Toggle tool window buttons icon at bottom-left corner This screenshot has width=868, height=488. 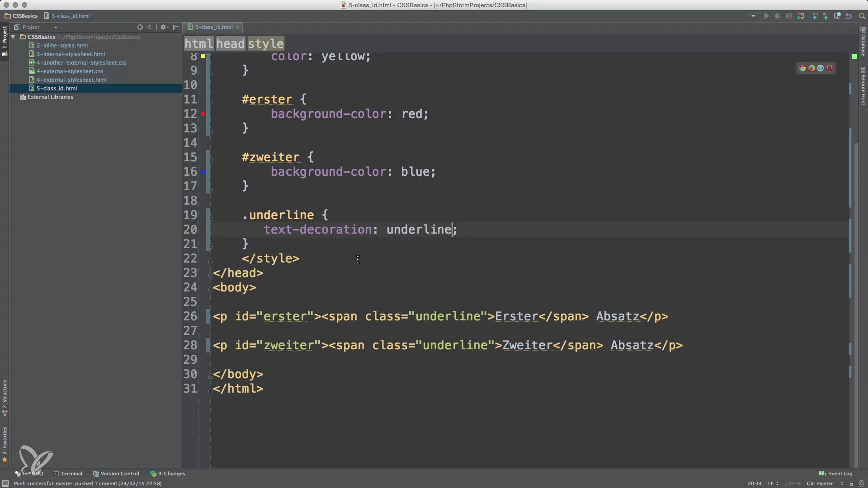[x=5, y=483]
